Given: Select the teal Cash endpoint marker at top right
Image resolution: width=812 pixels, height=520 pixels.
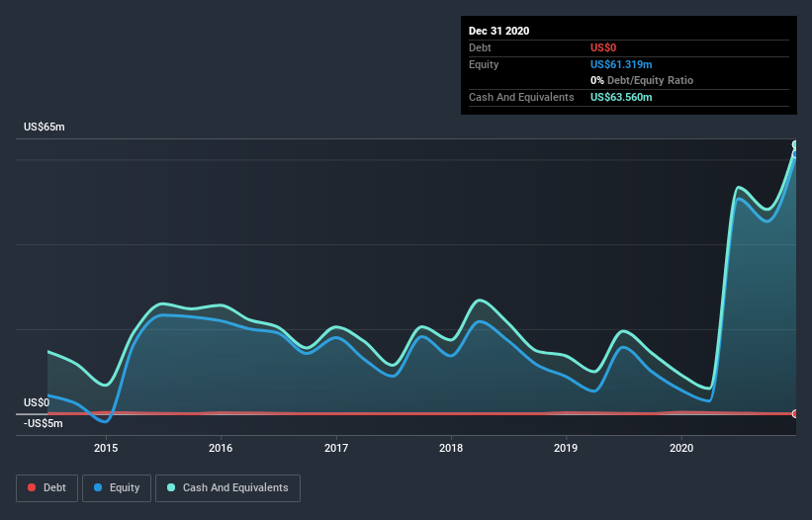Looking at the screenshot, I should pyautogui.click(x=795, y=144).
